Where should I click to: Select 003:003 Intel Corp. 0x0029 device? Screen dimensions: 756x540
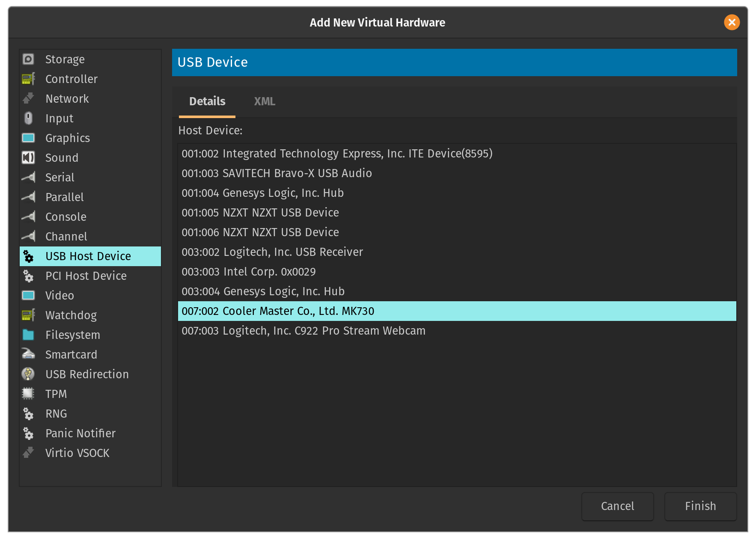(x=457, y=272)
